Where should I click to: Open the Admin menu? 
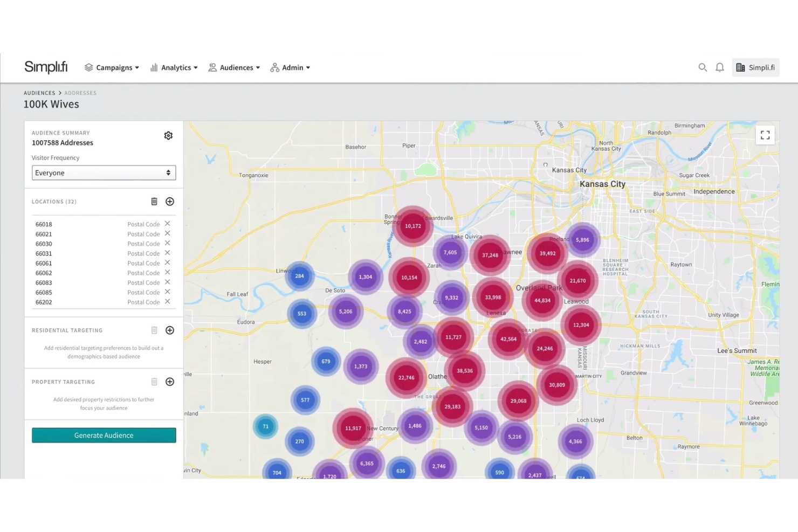tap(290, 67)
